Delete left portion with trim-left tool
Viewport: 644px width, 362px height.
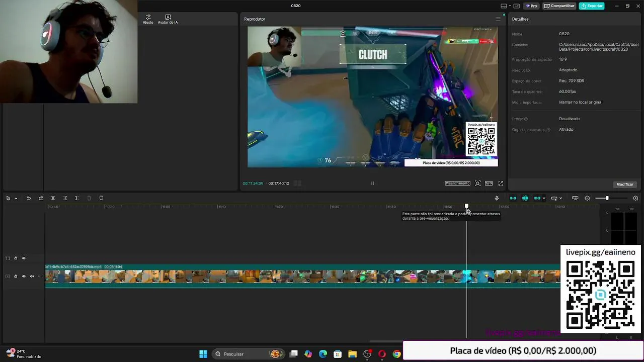pyautogui.click(x=65, y=198)
